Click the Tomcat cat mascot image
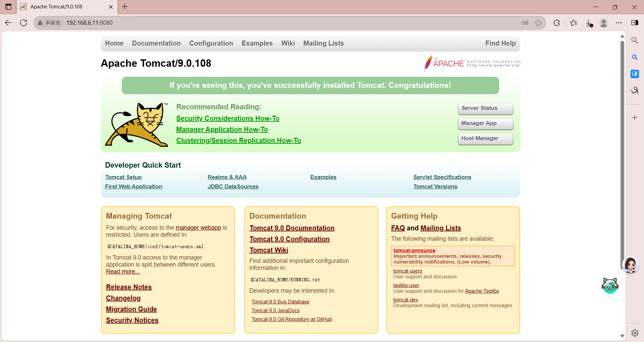The image size is (644, 342). coord(137,125)
